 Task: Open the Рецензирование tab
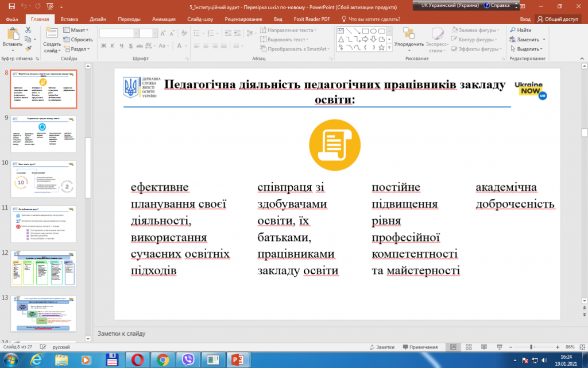[243, 19]
